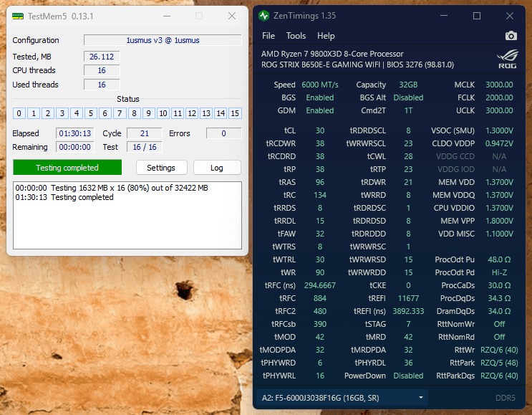Image resolution: width=532 pixels, height=415 pixels.
Task: Click the ROG STRIX B650E-E BIOS line
Action: (357, 65)
